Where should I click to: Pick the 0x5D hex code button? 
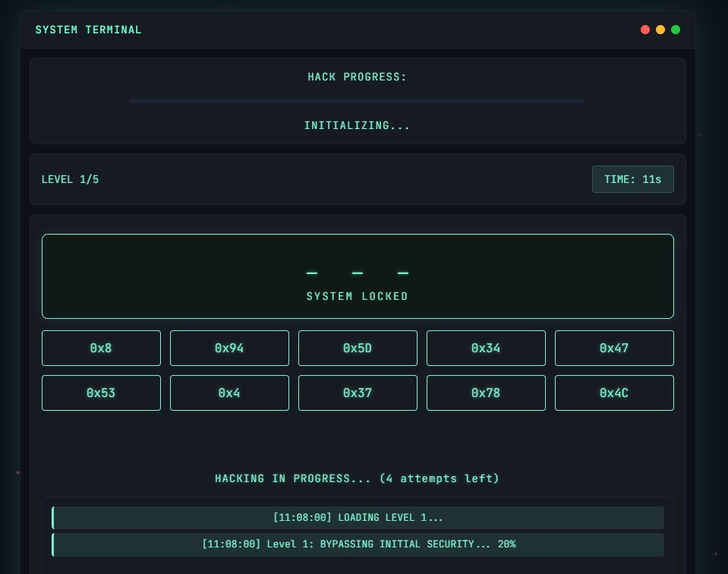point(358,348)
